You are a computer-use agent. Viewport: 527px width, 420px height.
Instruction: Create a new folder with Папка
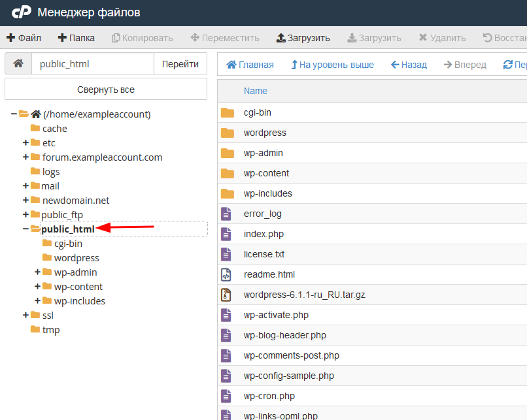[x=76, y=38]
